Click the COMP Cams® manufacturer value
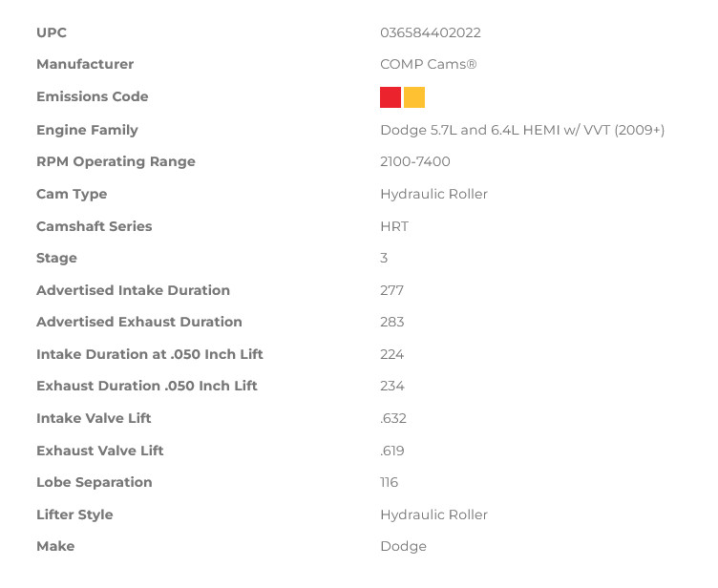Screen dimensions: 718x588 [x=428, y=64]
